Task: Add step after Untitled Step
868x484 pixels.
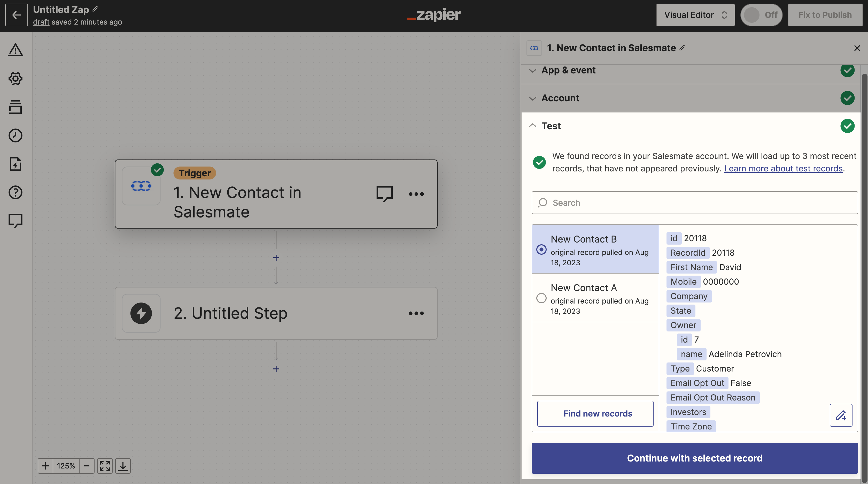Action: click(x=276, y=369)
